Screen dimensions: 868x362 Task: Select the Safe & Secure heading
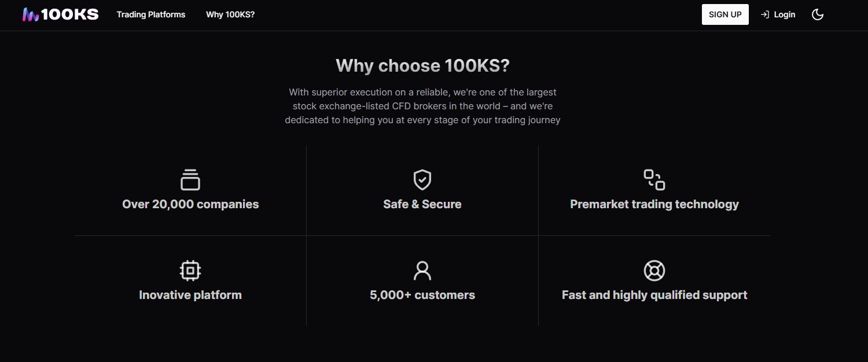coord(422,204)
